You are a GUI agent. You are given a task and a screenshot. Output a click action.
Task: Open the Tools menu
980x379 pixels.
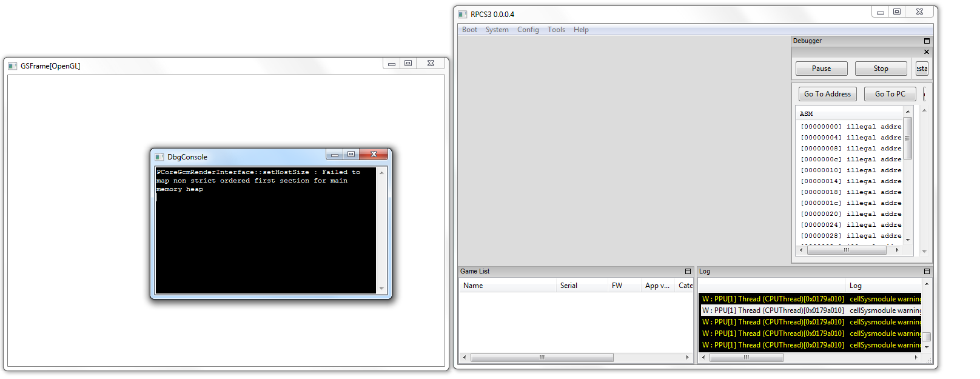point(556,30)
